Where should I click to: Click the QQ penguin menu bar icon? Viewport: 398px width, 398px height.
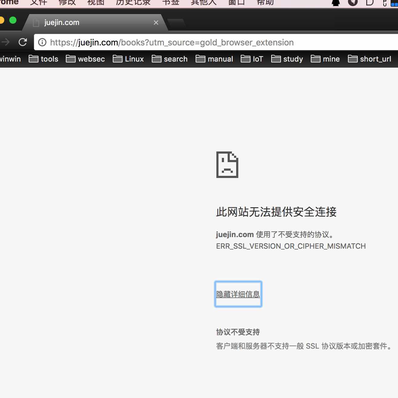tap(336, 3)
